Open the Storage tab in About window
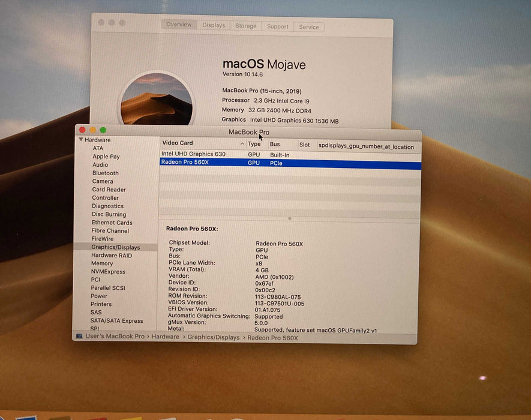This screenshot has width=531, height=420. pos(246,26)
